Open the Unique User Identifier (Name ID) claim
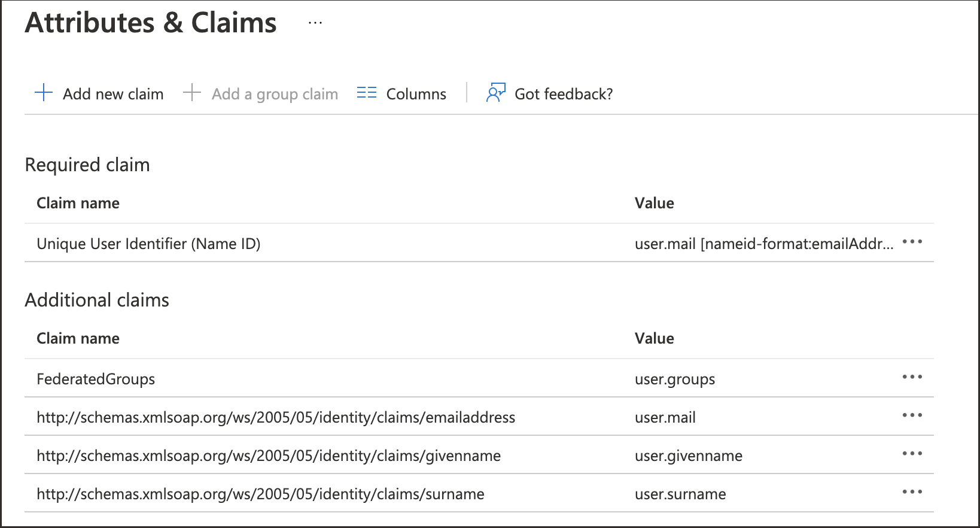Viewport: 980px width, 528px height. pos(148,244)
